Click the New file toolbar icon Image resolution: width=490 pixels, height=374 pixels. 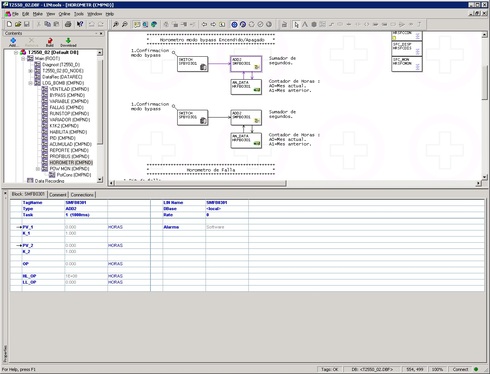9,24
